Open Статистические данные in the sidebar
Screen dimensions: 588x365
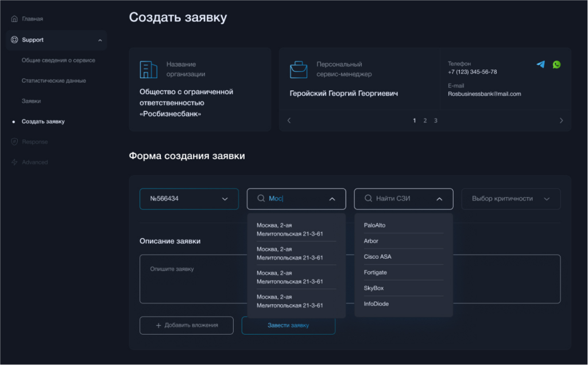53,80
